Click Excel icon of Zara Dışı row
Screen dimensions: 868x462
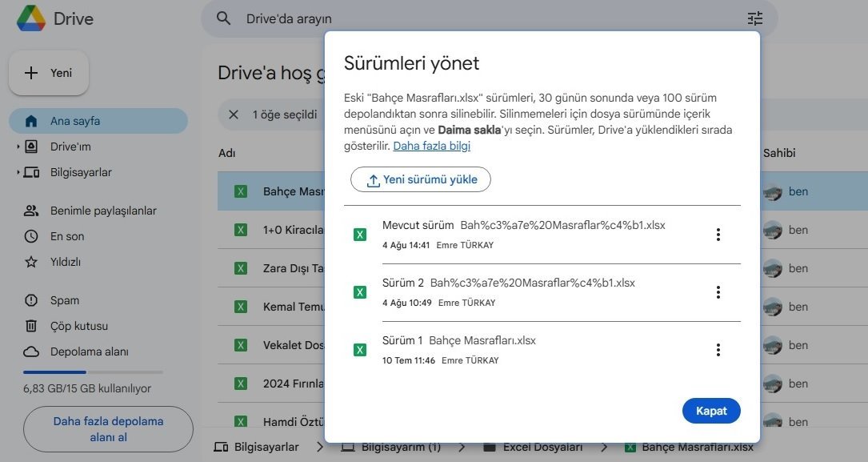pos(241,269)
